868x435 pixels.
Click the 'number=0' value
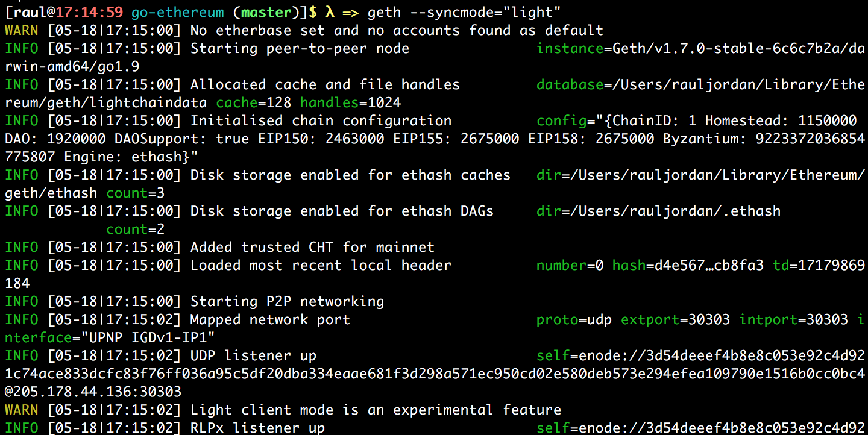click(x=570, y=265)
